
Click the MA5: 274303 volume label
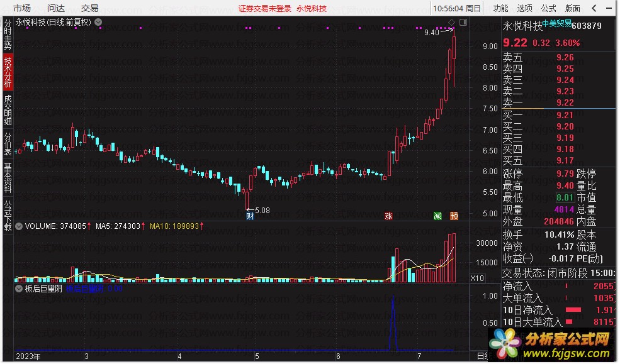[x=118, y=226]
